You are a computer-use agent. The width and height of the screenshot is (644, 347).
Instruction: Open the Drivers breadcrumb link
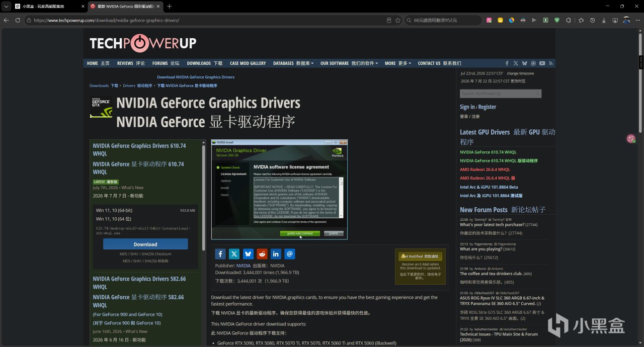pos(129,85)
